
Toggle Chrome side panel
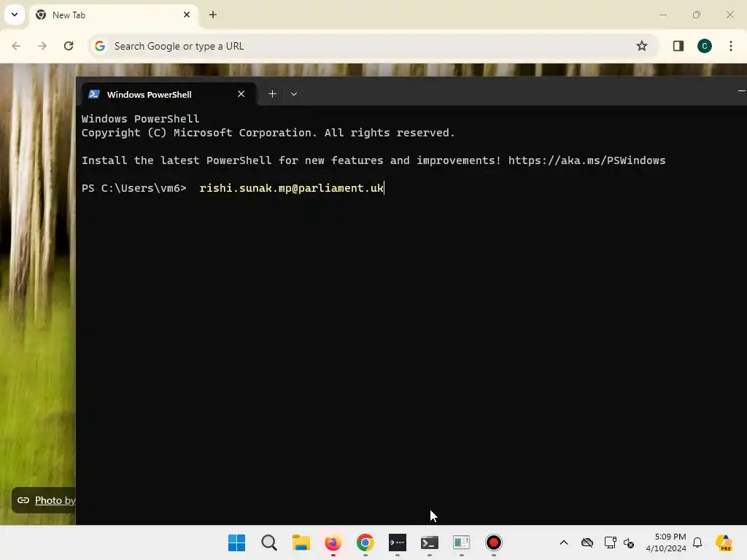678,46
